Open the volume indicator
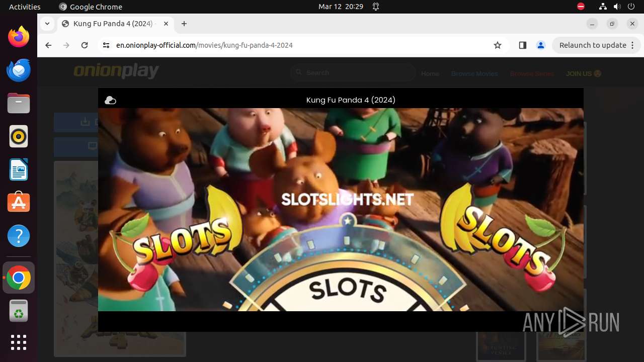The height and width of the screenshot is (362, 644). [617, 7]
